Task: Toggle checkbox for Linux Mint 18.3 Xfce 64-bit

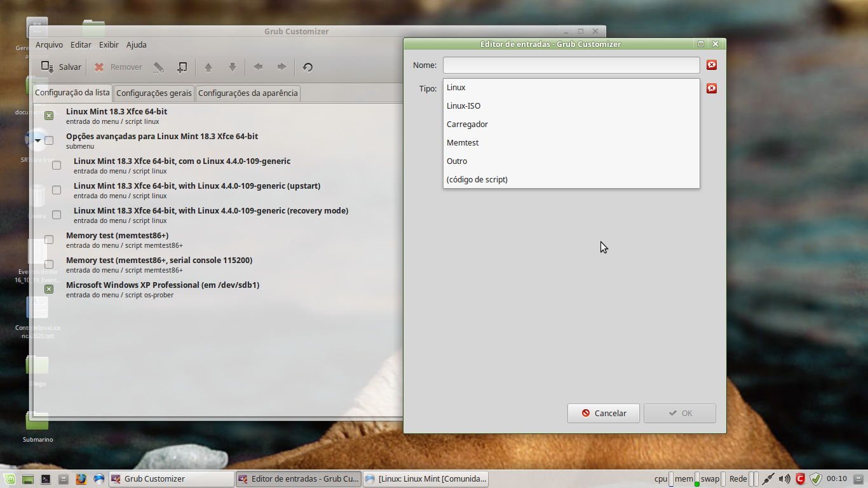Action: (49, 116)
